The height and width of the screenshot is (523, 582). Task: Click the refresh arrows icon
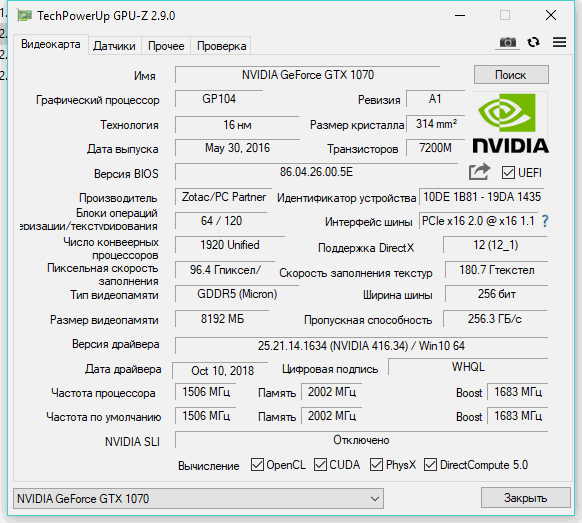pyautogui.click(x=533, y=42)
